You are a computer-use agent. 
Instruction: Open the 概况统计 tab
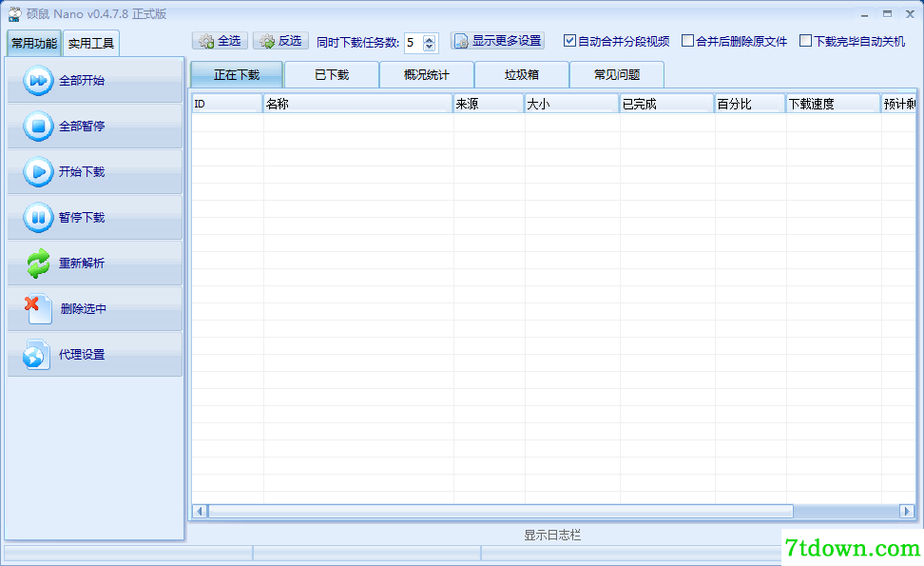tap(427, 75)
